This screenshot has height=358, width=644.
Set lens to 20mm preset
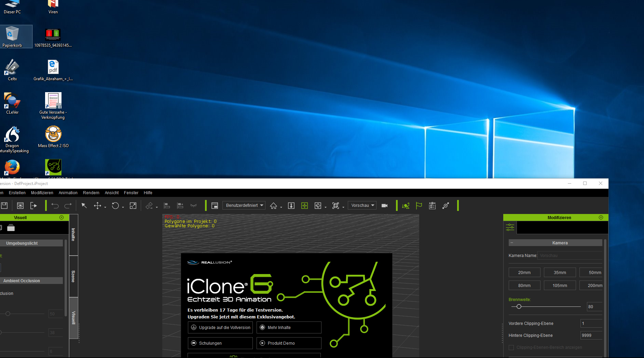pos(524,272)
